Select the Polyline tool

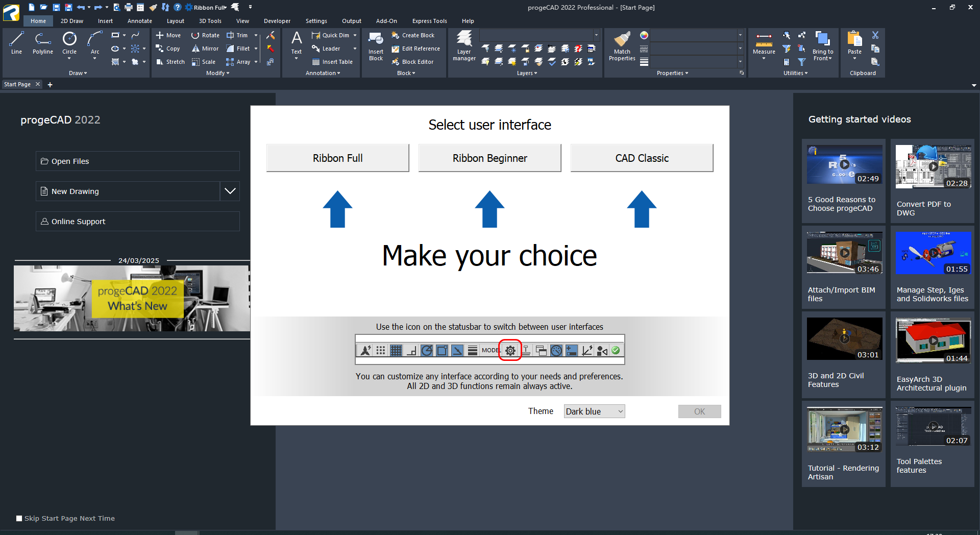[43, 43]
